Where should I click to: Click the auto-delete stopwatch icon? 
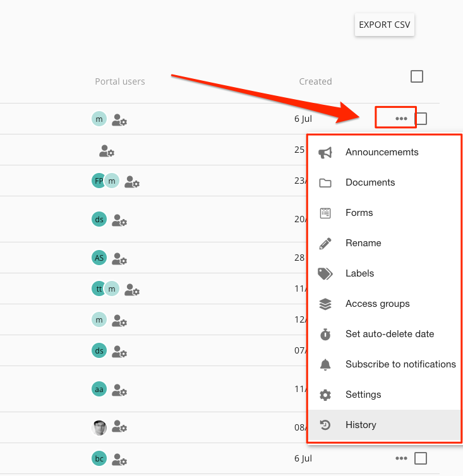point(325,334)
